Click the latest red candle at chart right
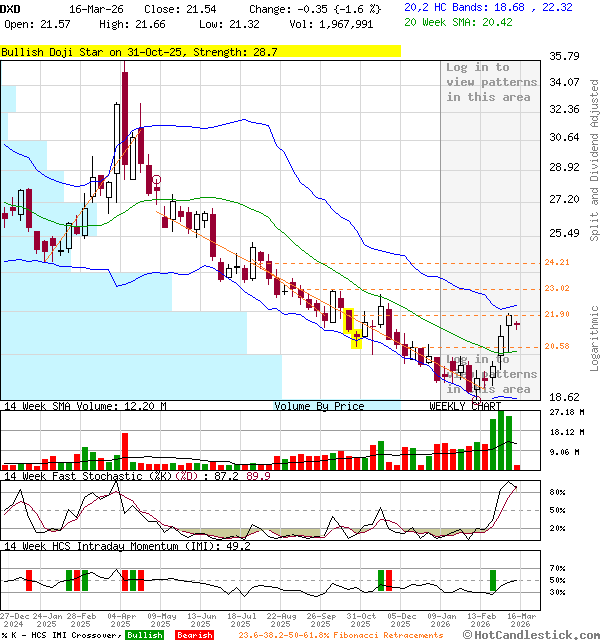This screenshot has height=640, width=600. pyautogui.click(x=517, y=324)
